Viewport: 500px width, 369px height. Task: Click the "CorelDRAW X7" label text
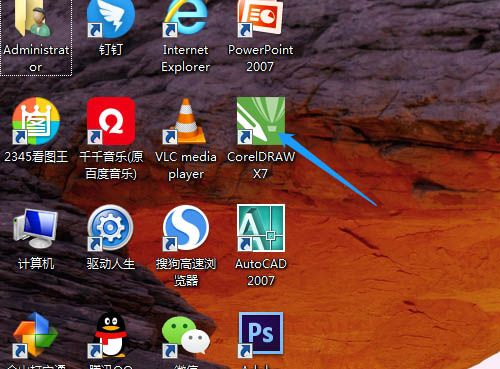coord(261,165)
